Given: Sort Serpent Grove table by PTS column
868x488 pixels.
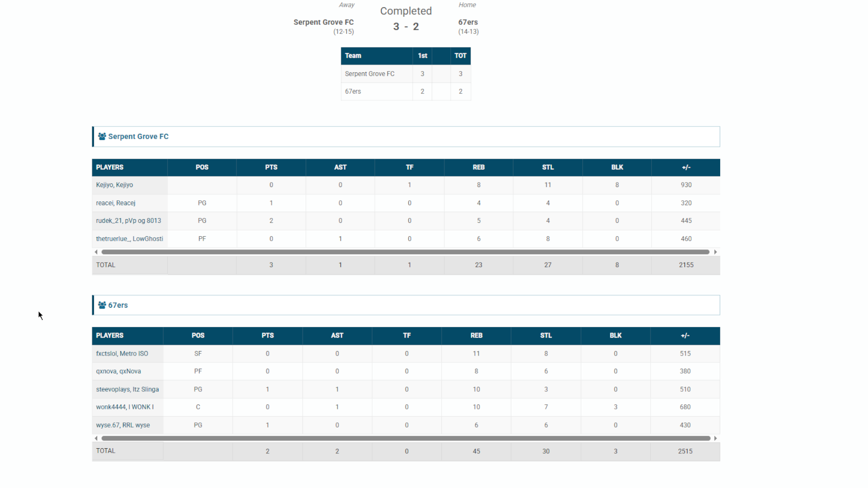Looking at the screenshot, I should tap(271, 167).
